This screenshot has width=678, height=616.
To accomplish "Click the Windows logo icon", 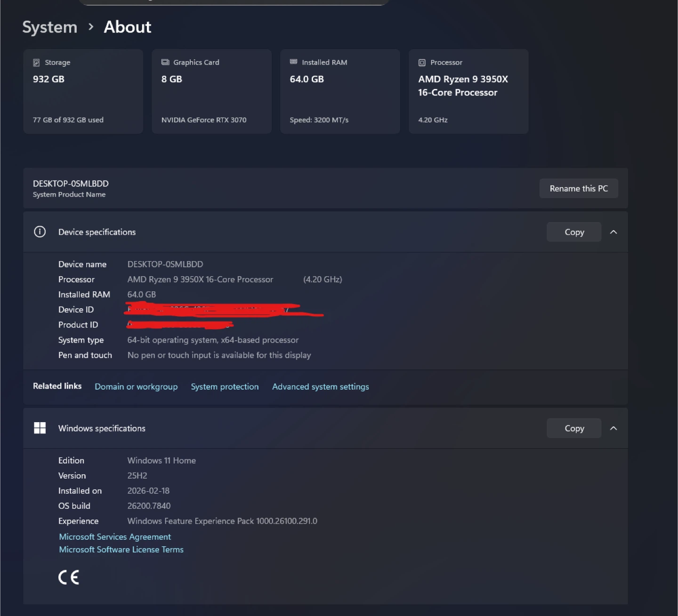I will click(40, 428).
